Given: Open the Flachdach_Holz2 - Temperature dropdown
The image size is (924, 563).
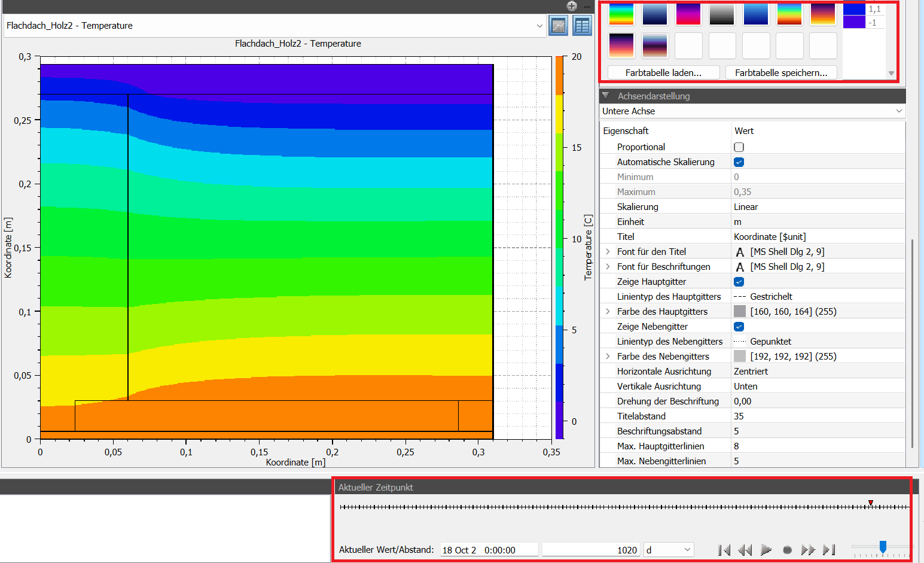Looking at the screenshot, I should pos(275,26).
